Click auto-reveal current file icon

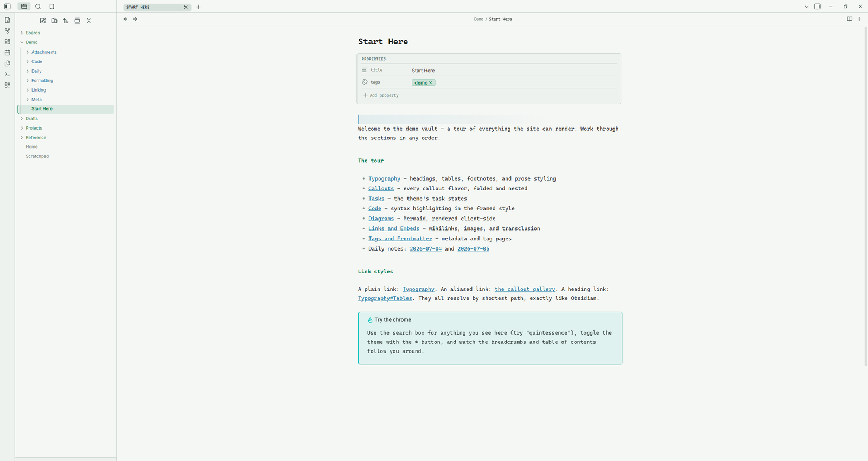coord(77,21)
